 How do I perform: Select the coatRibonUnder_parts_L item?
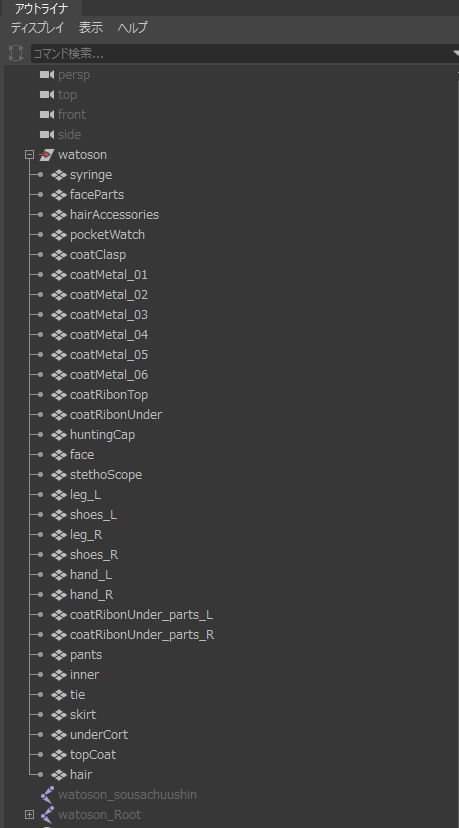pyautogui.click(x=142, y=615)
